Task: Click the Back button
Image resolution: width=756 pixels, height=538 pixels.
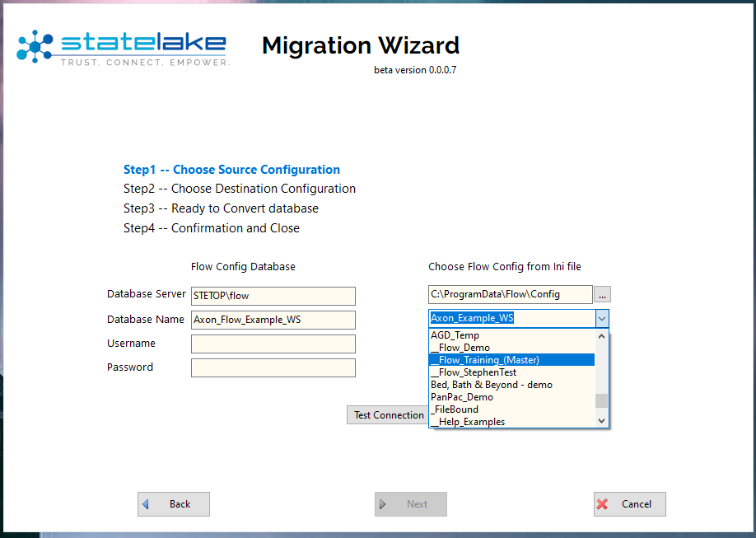Action: pyautogui.click(x=174, y=504)
